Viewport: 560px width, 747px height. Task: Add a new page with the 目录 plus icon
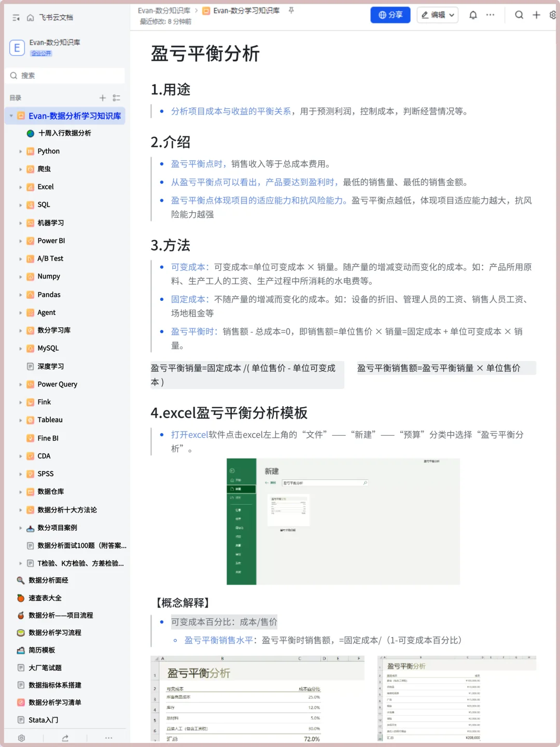103,98
